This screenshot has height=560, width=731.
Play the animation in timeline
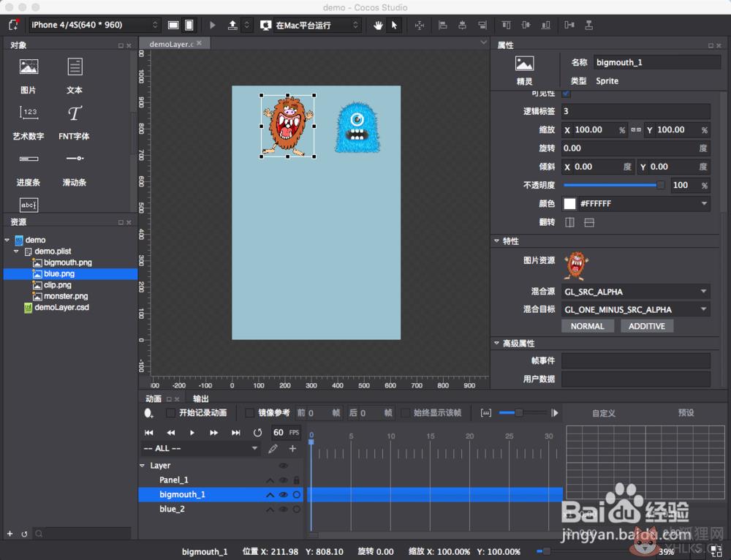pyautogui.click(x=192, y=433)
